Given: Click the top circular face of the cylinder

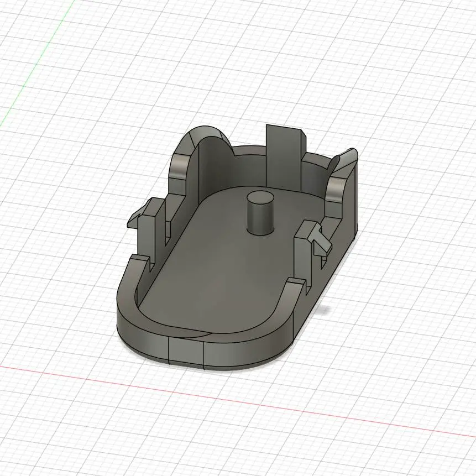Looking at the screenshot, I should click(260, 197).
